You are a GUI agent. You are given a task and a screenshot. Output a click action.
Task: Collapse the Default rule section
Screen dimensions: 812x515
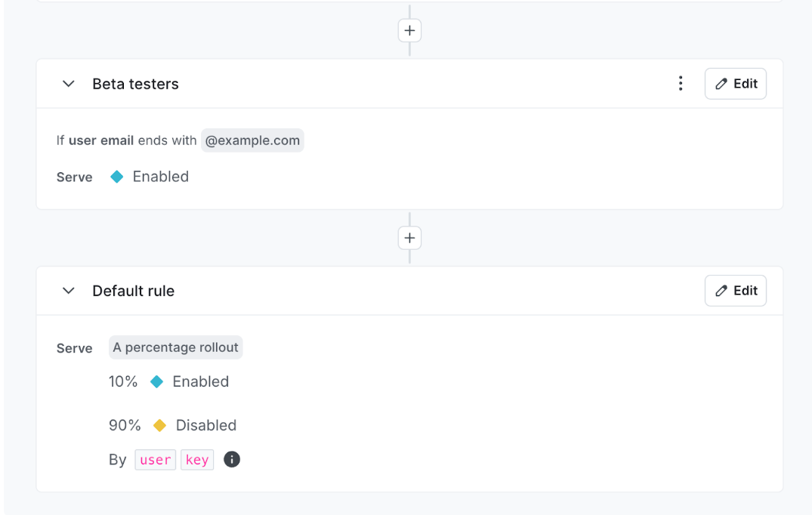[68, 291]
